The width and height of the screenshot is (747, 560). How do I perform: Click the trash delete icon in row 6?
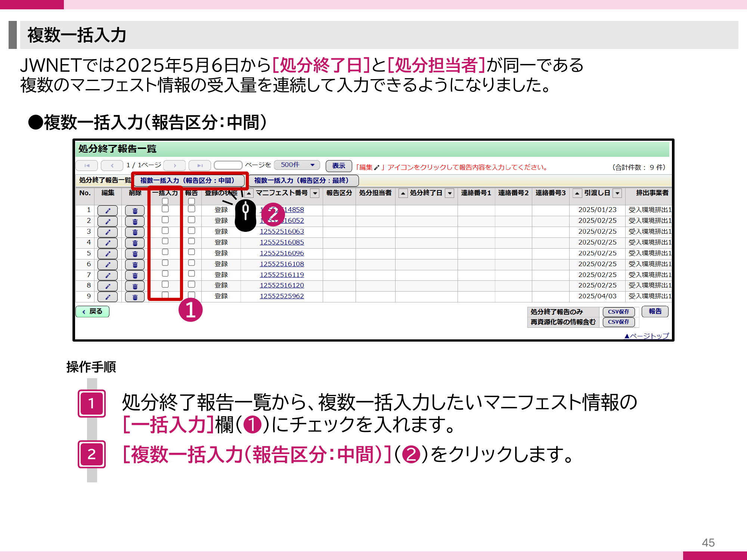coord(135,265)
